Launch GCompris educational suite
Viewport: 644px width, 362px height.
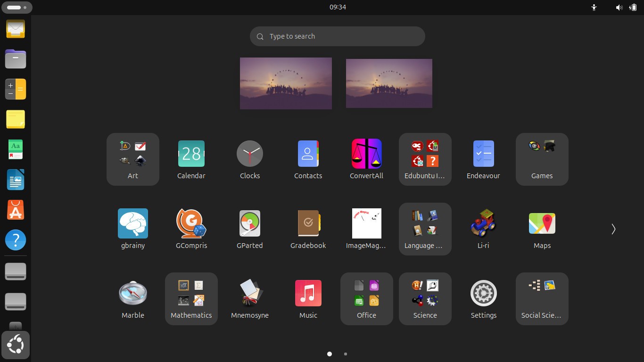click(191, 229)
